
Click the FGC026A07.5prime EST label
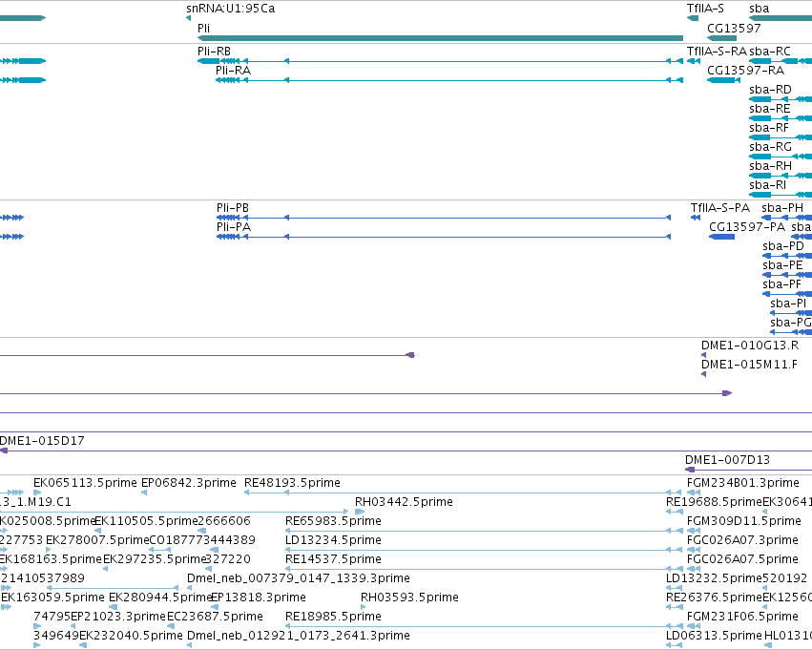point(742,559)
